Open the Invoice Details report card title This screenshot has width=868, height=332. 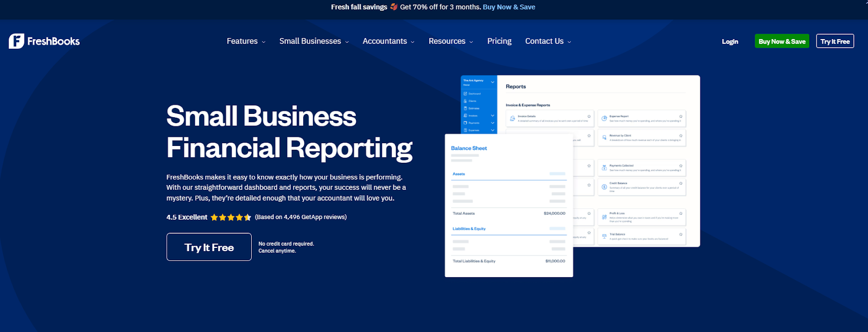pyautogui.click(x=526, y=116)
